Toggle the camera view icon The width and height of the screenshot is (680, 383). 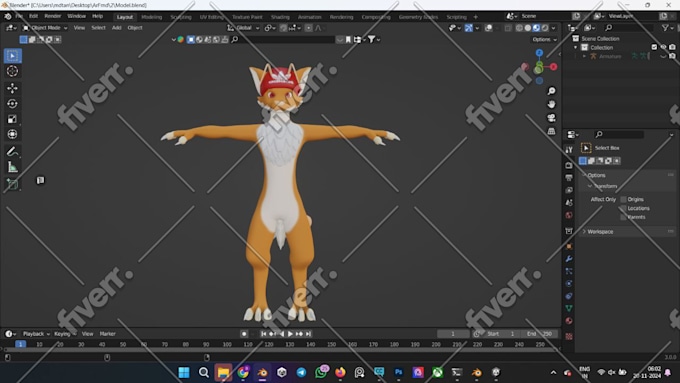551,118
